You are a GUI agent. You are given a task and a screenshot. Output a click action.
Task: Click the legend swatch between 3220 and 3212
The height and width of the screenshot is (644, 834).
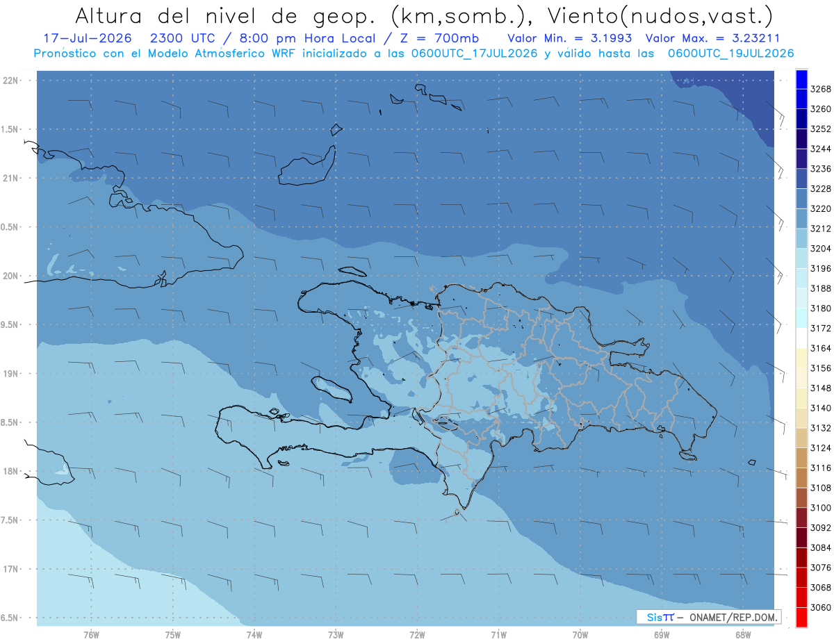801,218
